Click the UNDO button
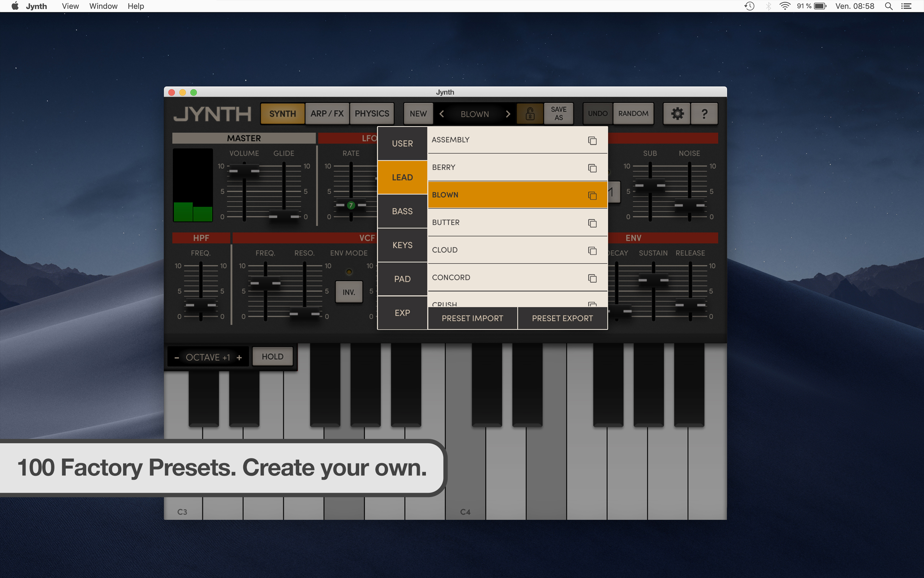The height and width of the screenshot is (578, 924). pyautogui.click(x=598, y=113)
